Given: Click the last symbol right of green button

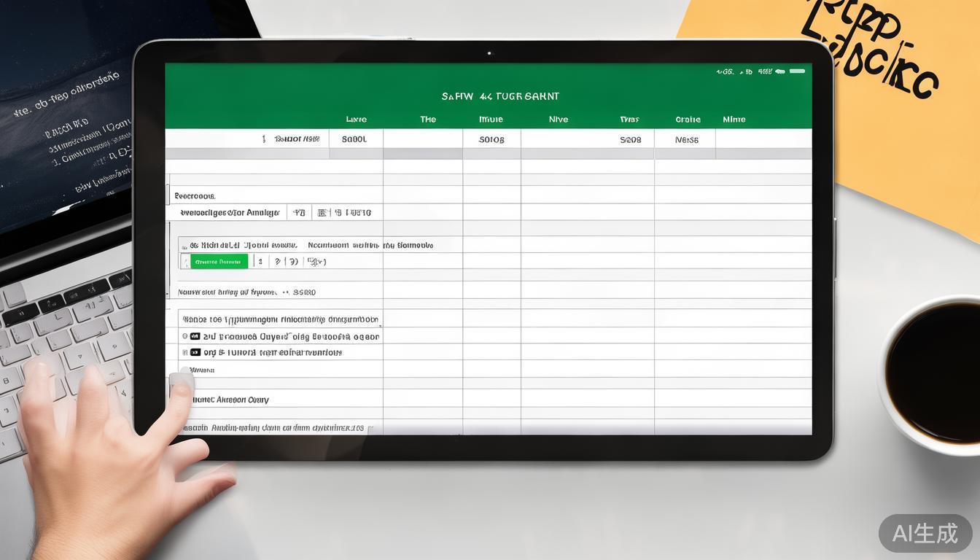Looking at the screenshot, I should coord(317,262).
